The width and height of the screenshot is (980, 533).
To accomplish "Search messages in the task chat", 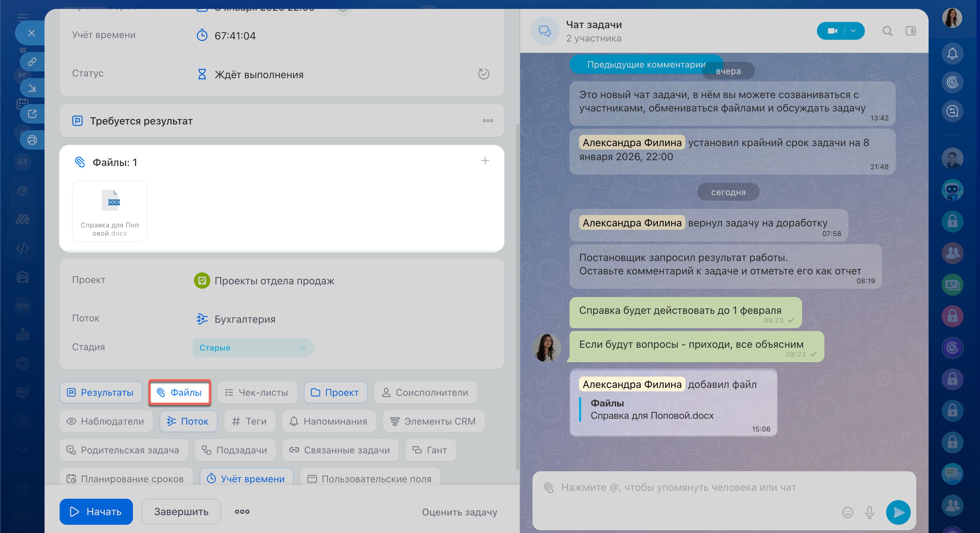I will [x=887, y=31].
